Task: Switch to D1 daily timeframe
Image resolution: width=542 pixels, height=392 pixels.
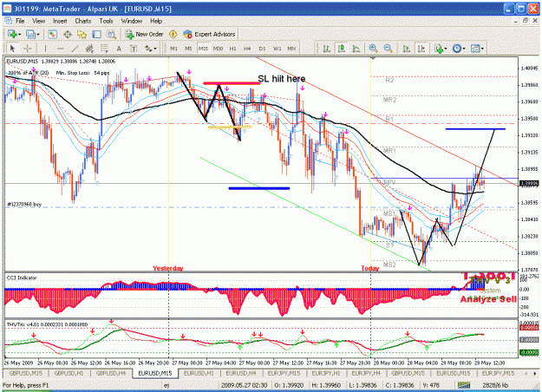Action: (x=263, y=49)
